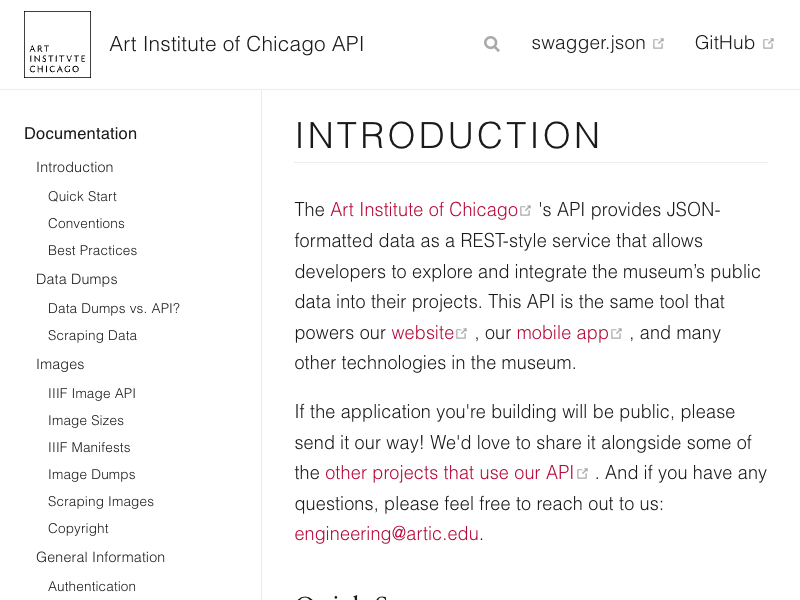800x600 pixels.
Task: Click external link icon beside GitHub
Action: (x=768, y=44)
